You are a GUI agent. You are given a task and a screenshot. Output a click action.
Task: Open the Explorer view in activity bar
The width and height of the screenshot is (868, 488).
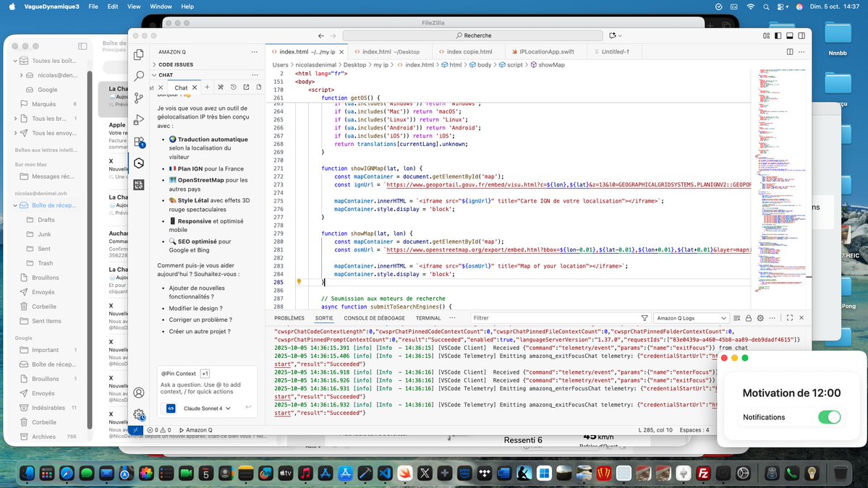pyautogui.click(x=140, y=54)
